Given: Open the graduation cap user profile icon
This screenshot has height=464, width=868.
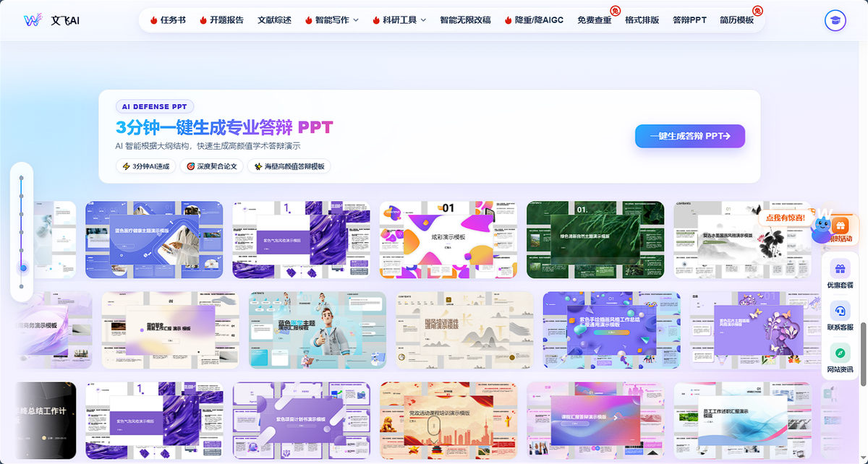Looking at the screenshot, I should (x=835, y=20).
